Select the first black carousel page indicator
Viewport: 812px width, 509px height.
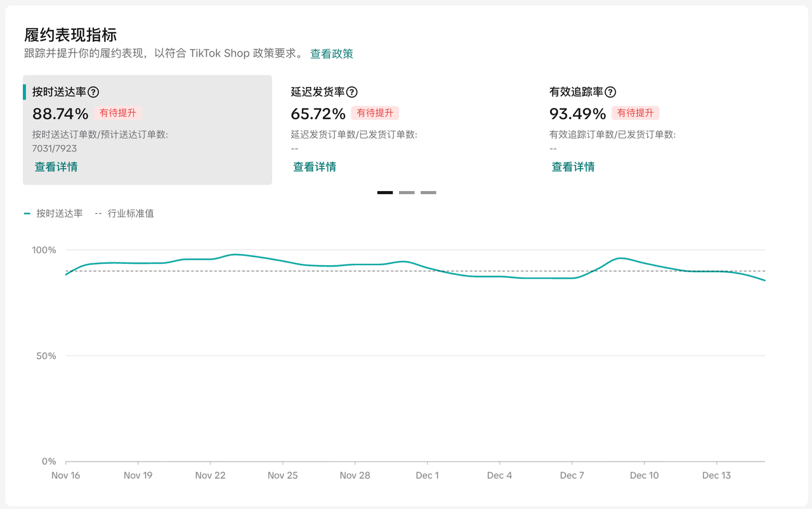coord(385,192)
